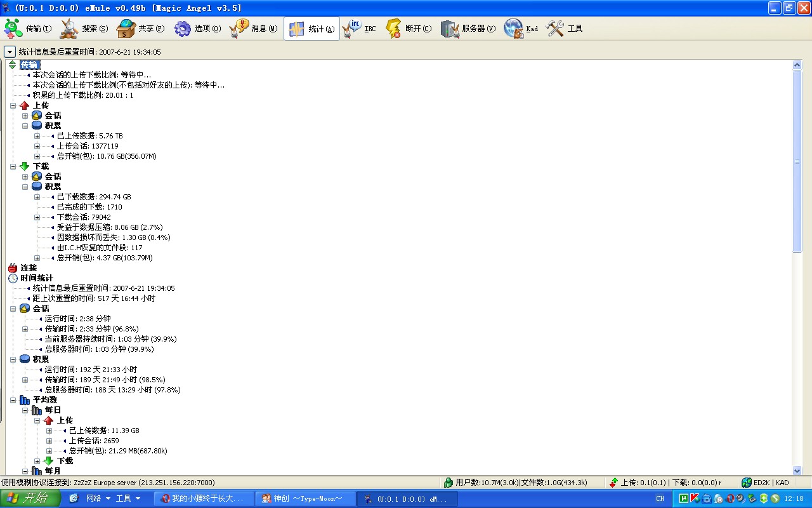This screenshot has width=812, height=508.
Task: Click the ZzZzZ Europe server status text
Action: tap(108, 483)
